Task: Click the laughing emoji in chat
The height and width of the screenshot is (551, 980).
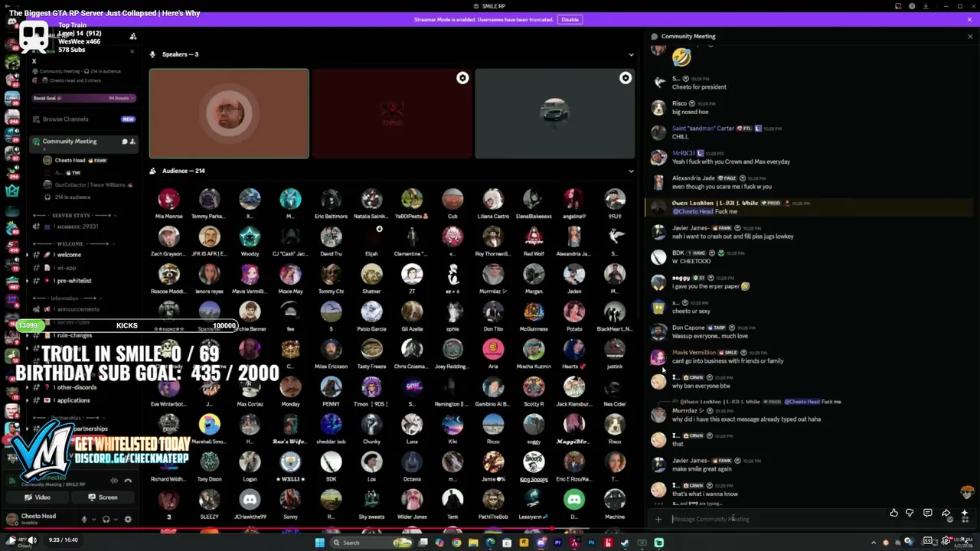Action: coord(681,57)
